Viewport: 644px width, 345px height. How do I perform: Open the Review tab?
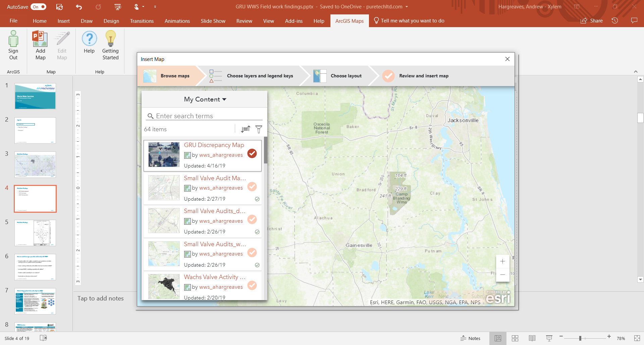244,21
